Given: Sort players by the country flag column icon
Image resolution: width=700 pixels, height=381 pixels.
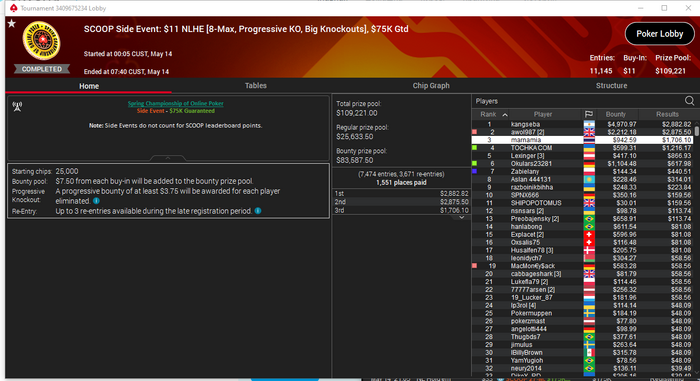Looking at the screenshot, I should pyautogui.click(x=589, y=114).
